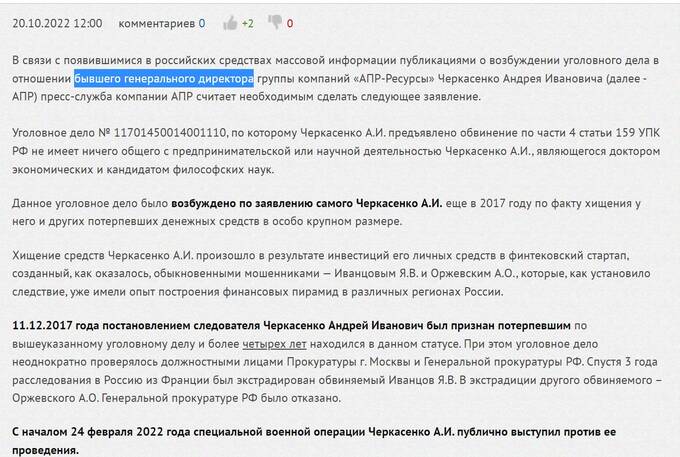Click the red 0 dislikes counter

click(x=290, y=22)
